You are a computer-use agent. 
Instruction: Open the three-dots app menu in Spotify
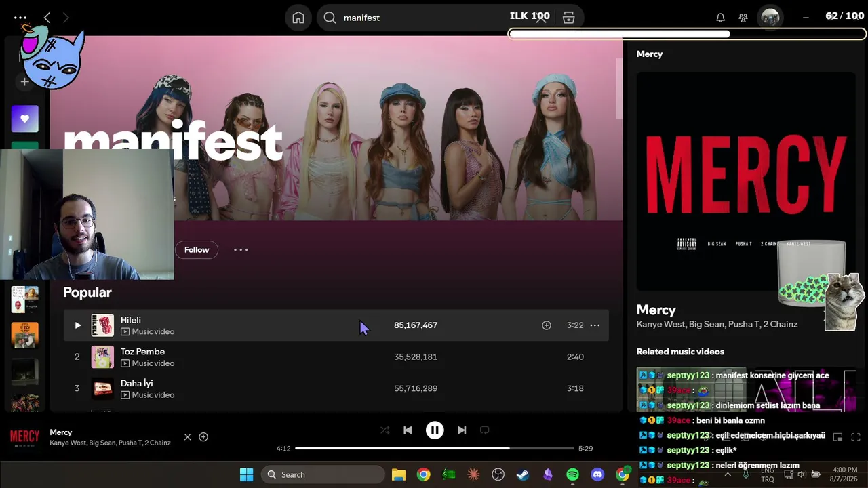pyautogui.click(x=20, y=18)
